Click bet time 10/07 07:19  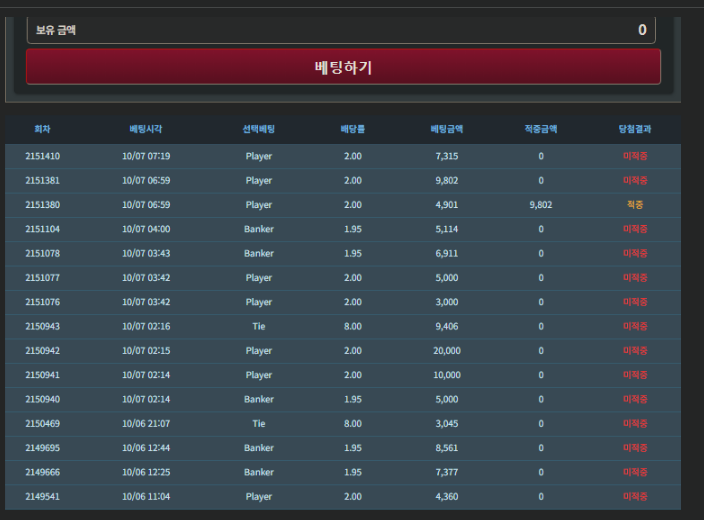click(146, 156)
